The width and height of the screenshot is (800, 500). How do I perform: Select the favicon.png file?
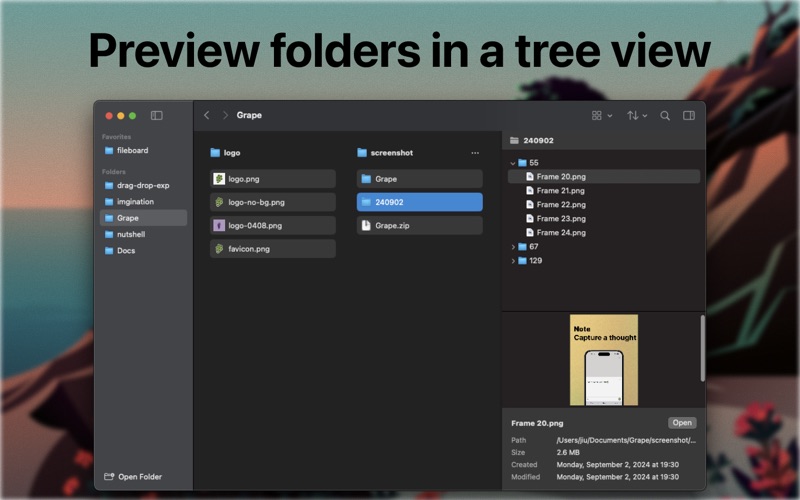(x=272, y=249)
